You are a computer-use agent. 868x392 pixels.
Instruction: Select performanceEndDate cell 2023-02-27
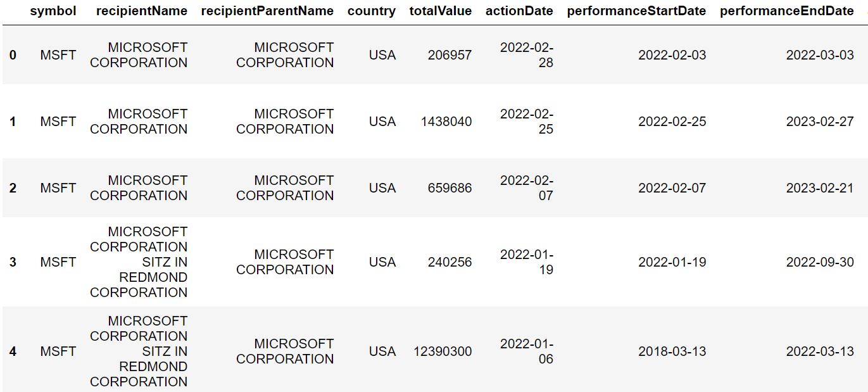click(x=820, y=122)
